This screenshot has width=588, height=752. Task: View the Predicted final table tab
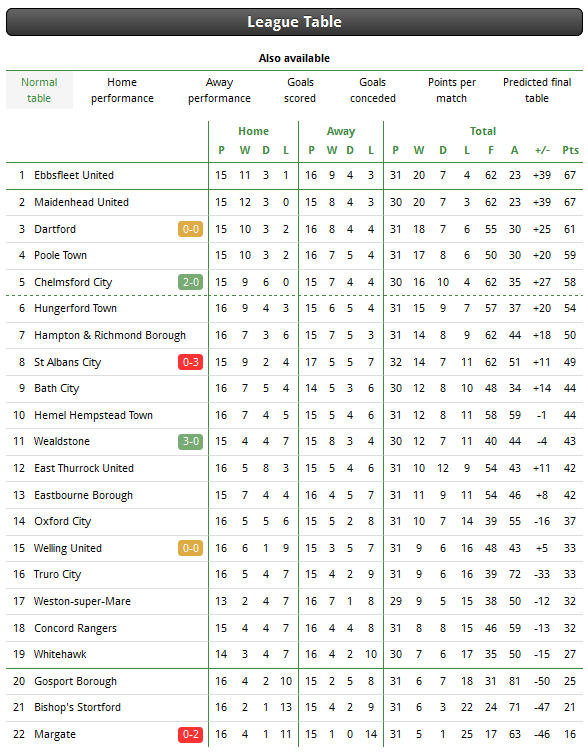[537, 90]
